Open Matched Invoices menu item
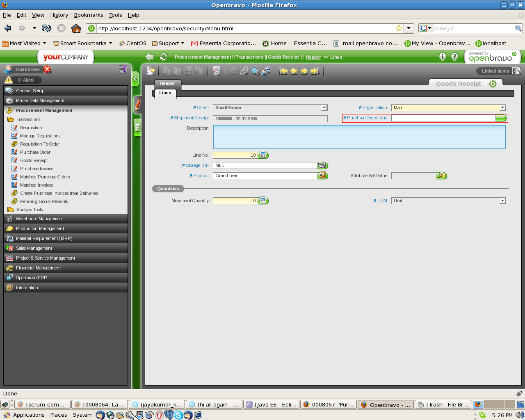This screenshot has height=420, width=525. tap(37, 185)
